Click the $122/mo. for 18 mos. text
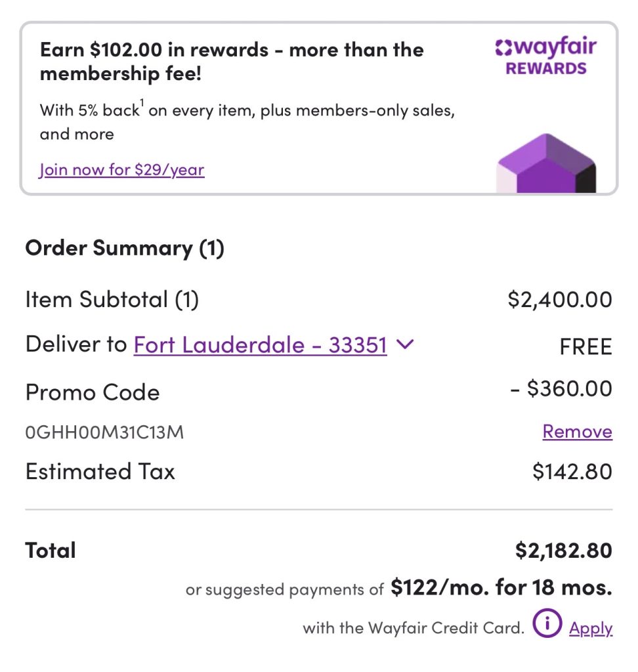 [501, 587]
